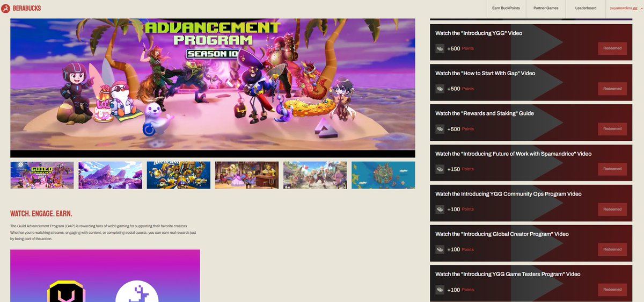Open the Partner Games menu item
644x302 pixels.
click(546, 8)
